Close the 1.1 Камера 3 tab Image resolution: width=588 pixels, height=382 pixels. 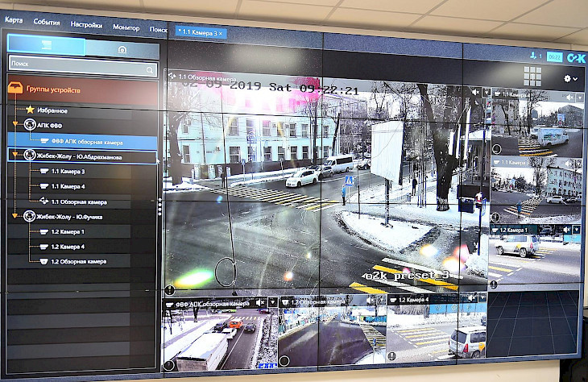coord(221,33)
